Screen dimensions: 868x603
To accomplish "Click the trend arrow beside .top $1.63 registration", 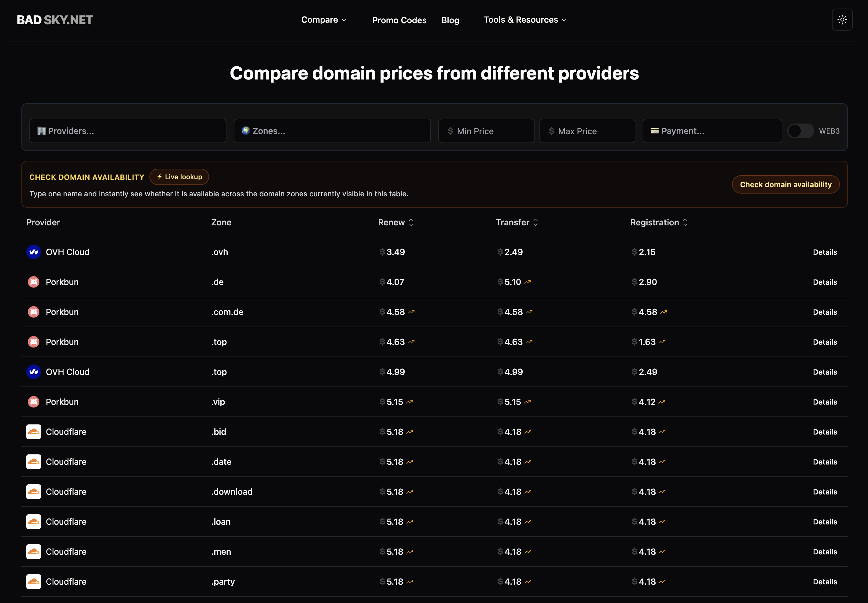I will pyautogui.click(x=662, y=342).
